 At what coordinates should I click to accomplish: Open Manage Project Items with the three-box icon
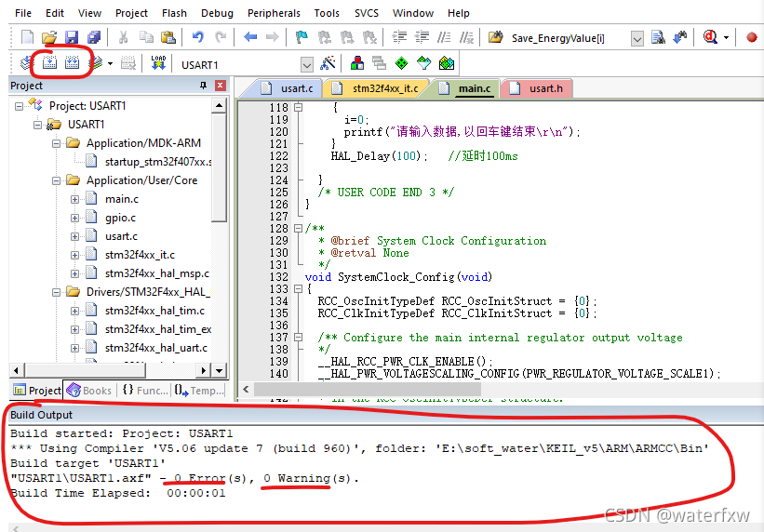[357, 63]
